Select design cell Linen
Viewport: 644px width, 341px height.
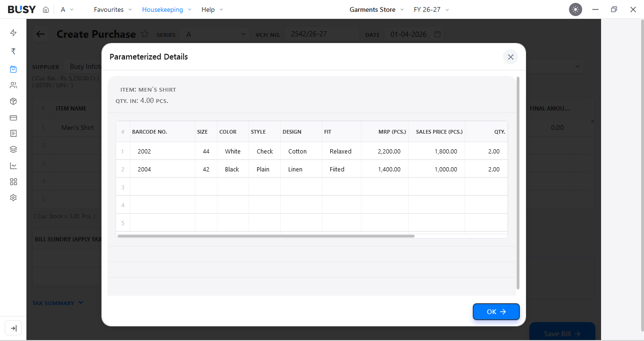click(x=301, y=170)
